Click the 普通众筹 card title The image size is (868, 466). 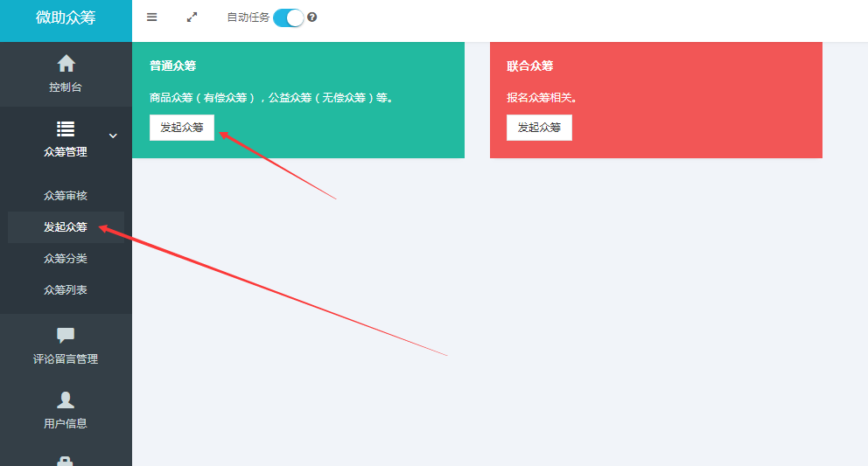click(x=172, y=66)
